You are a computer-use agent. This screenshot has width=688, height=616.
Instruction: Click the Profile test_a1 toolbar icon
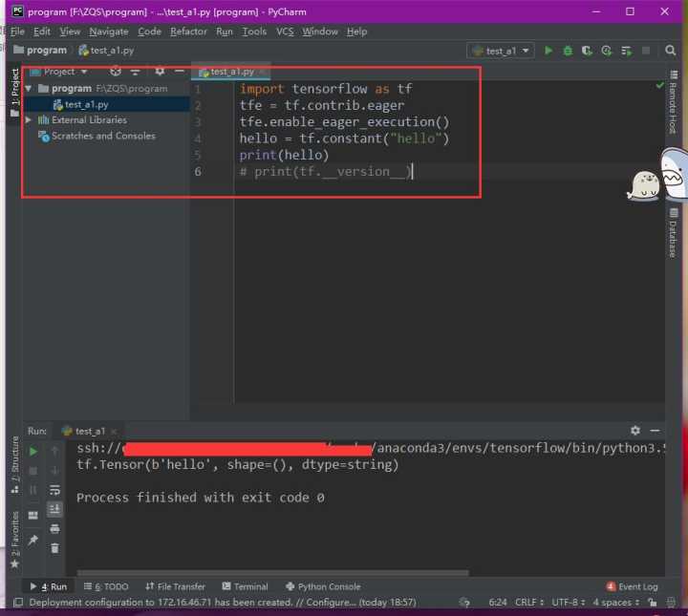[x=607, y=51]
